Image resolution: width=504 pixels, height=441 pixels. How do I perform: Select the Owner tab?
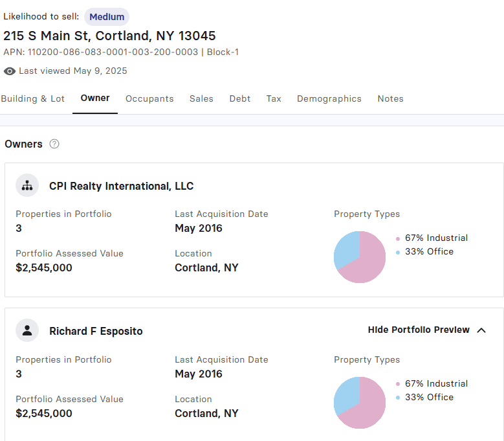pyautogui.click(x=95, y=98)
